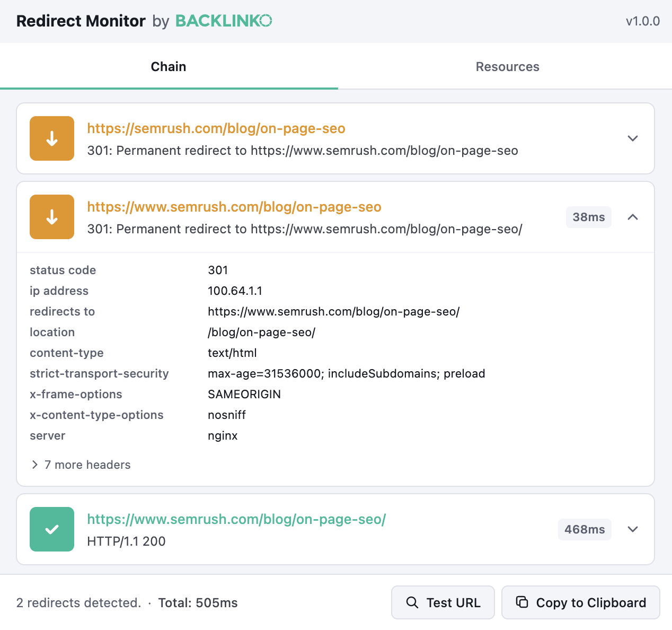Click the 'strict-transport-security' header label

pyautogui.click(x=99, y=373)
